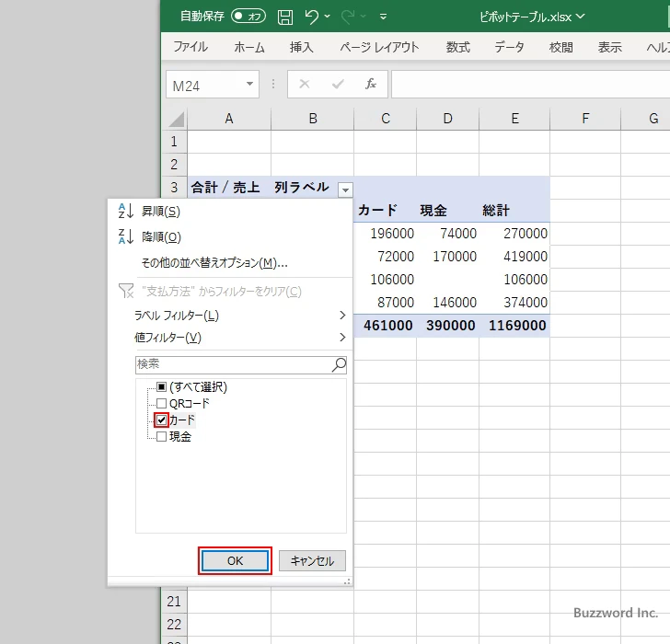The width and height of the screenshot is (670, 644).
Task: Select the 合計 / 売上 cell
Action: point(229,188)
